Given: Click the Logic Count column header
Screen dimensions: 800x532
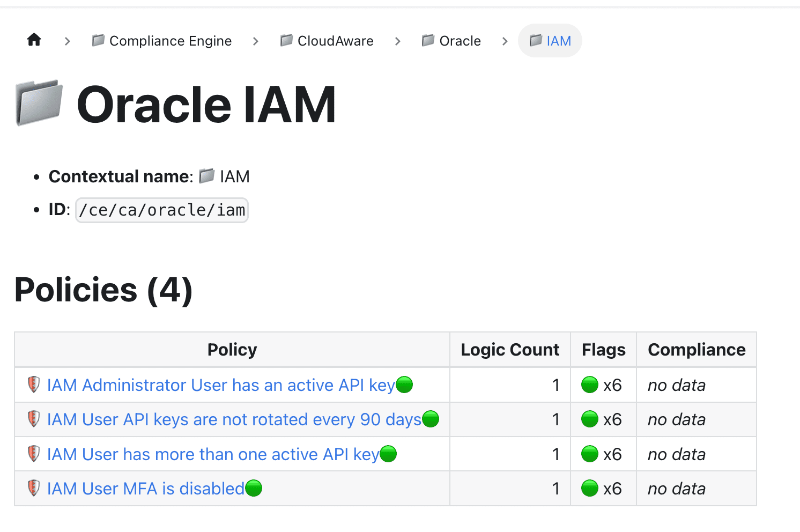Looking at the screenshot, I should click(x=510, y=350).
